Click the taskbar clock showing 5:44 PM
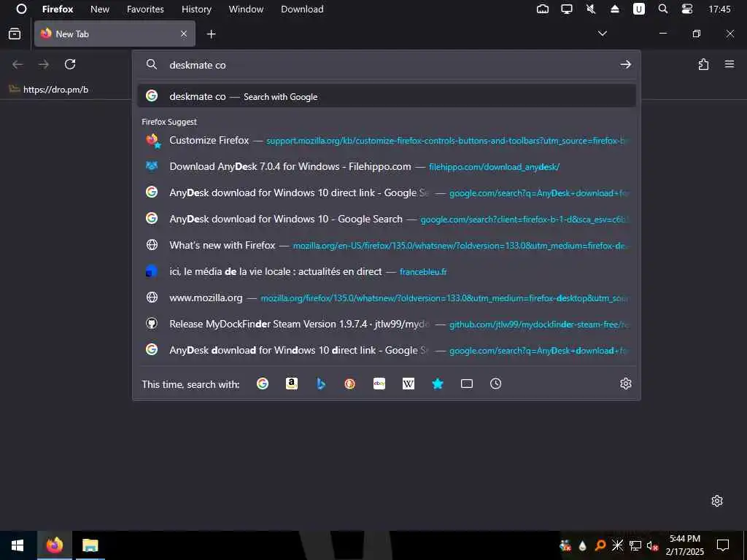747x560 pixels. tap(684, 545)
